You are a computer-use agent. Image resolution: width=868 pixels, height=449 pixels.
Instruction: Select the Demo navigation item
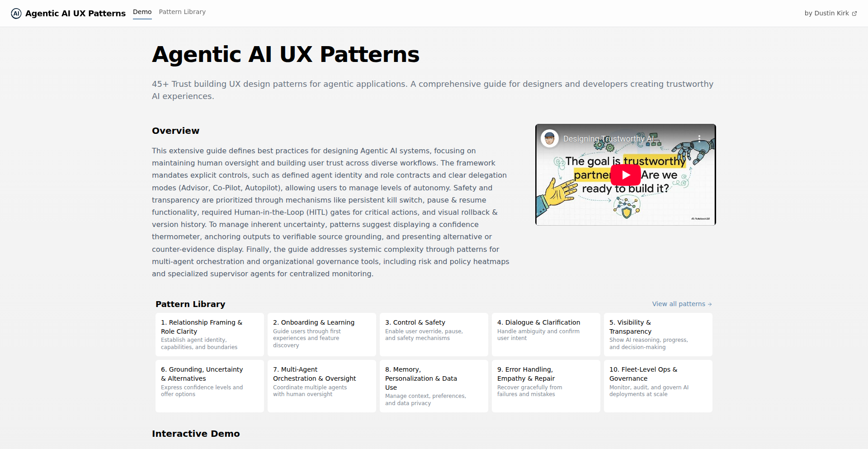(142, 12)
